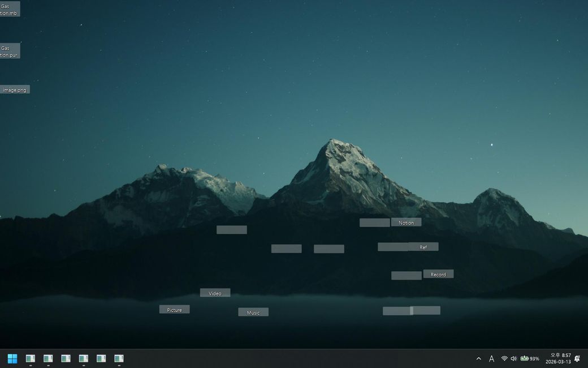
Task: Select the Music desktop folder
Action: pos(253,312)
